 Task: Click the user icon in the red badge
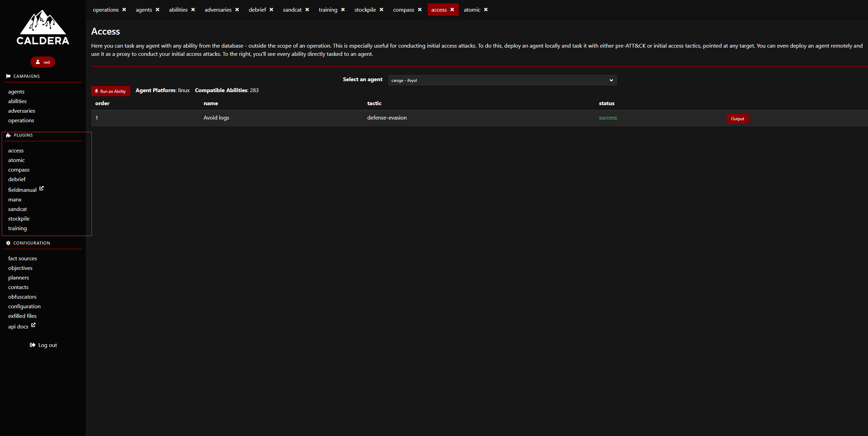[x=38, y=62]
